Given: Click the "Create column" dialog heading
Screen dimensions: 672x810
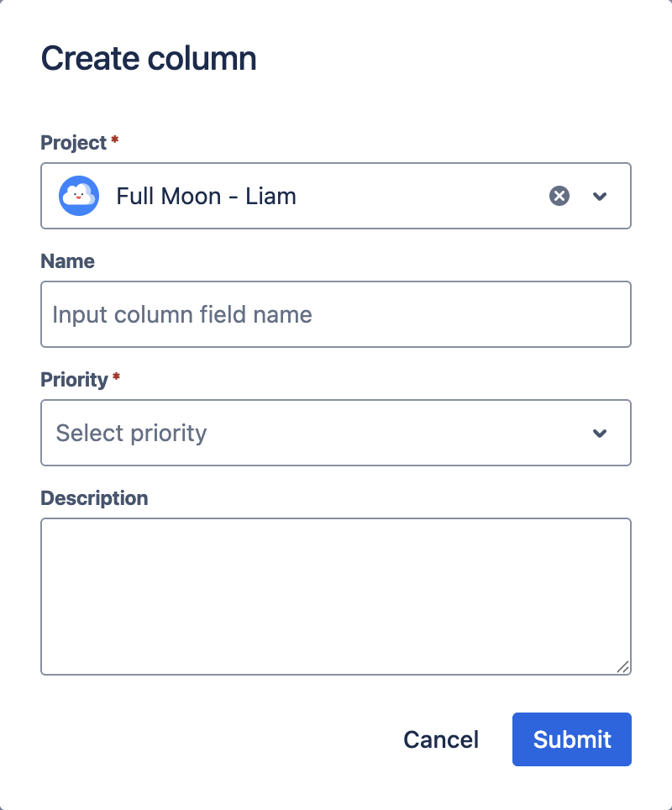Looking at the screenshot, I should [149, 59].
